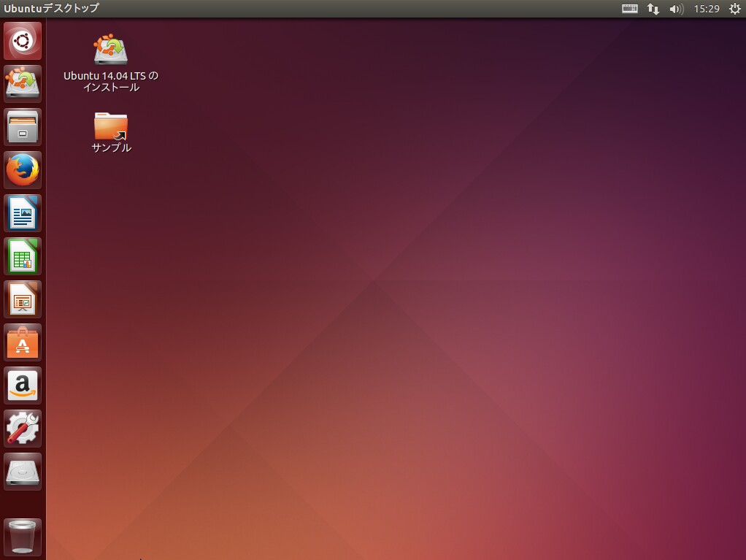Screen dimensions: 746x560
Task: Open the network connection indicator
Action: [x=653, y=9]
